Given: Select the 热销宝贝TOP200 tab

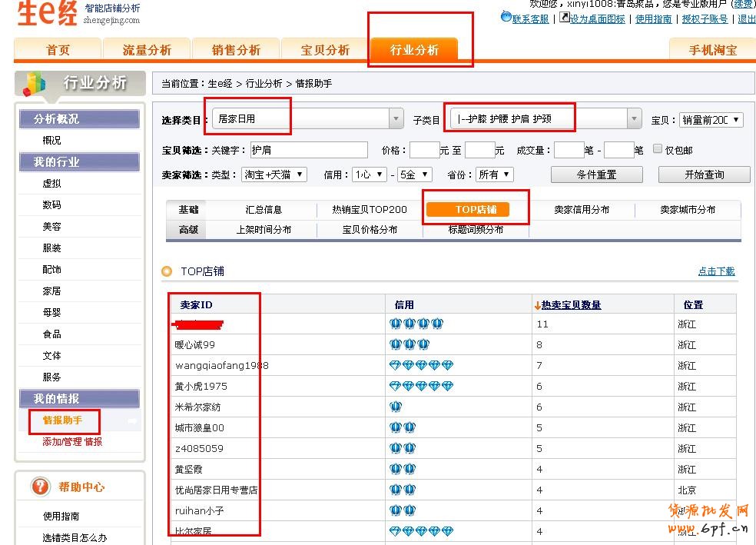Looking at the screenshot, I should point(370,209).
